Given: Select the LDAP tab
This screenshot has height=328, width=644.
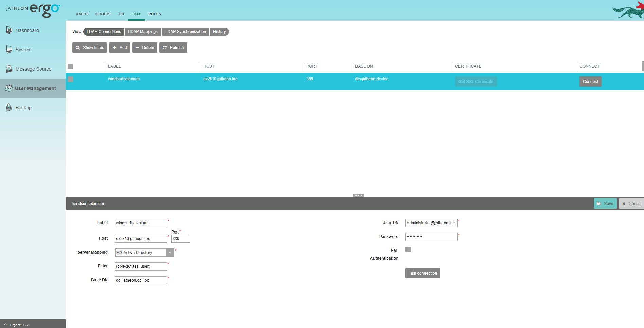Looking at the screenshot, I should point(136,14).
